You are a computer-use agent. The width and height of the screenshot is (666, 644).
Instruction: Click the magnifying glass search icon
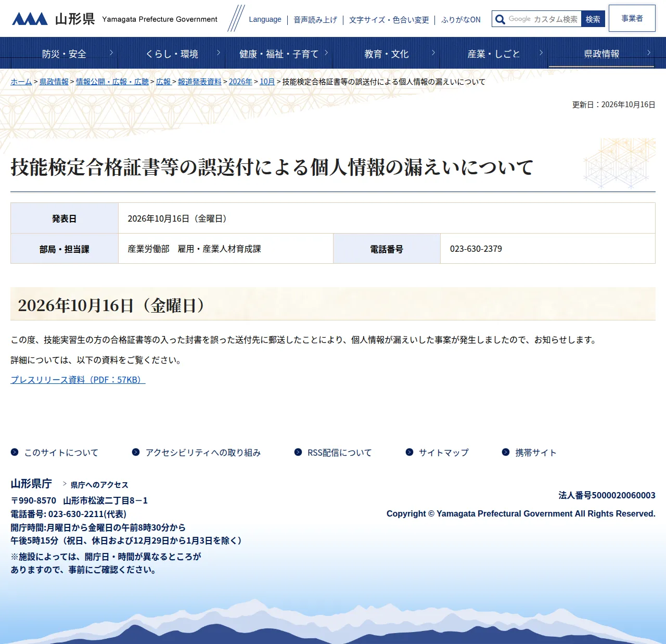tap(500, 19)
